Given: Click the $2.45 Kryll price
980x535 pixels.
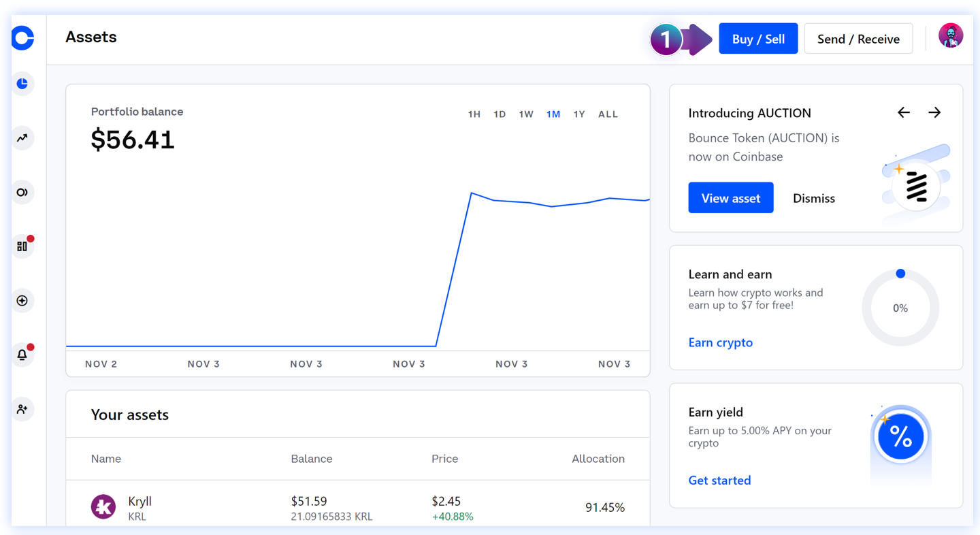Looking at the screenshot, I should (446, 501).
